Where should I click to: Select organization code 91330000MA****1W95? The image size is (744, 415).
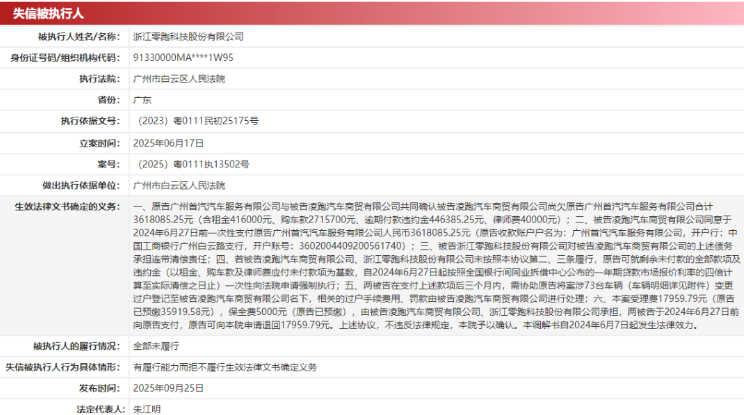[183, 57]
